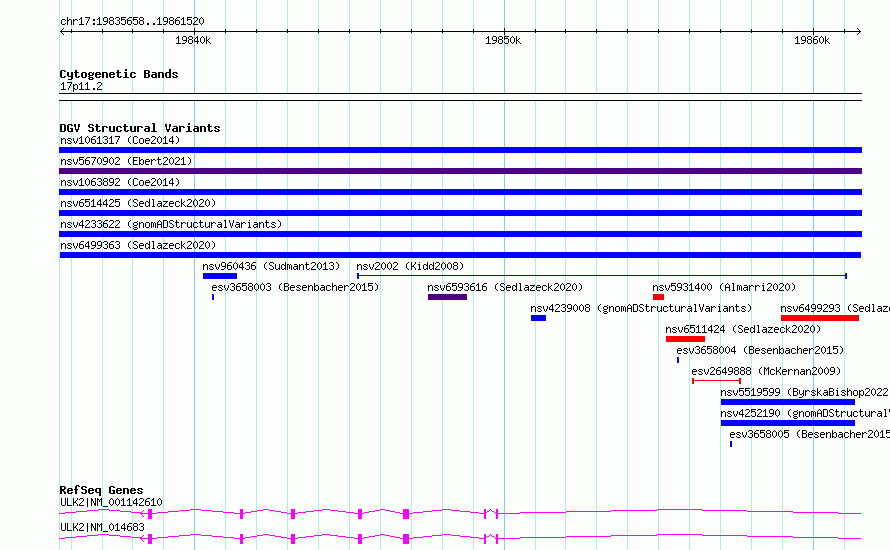Click the esv3658003 (Besenbacher2015) tiny marker
Viewport: 890px width, 550px height.
coord(213,297)
